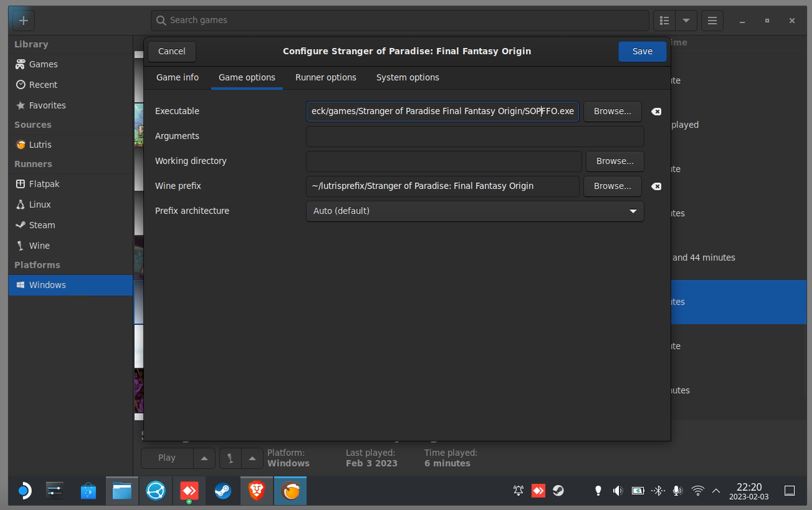Open System Settings from the taskbar
The height and width of the screenshot is (510, 812).
point(55,491)
